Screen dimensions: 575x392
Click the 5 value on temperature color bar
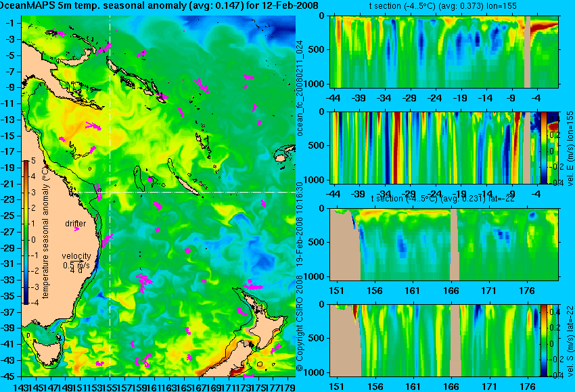coord(33,160)
